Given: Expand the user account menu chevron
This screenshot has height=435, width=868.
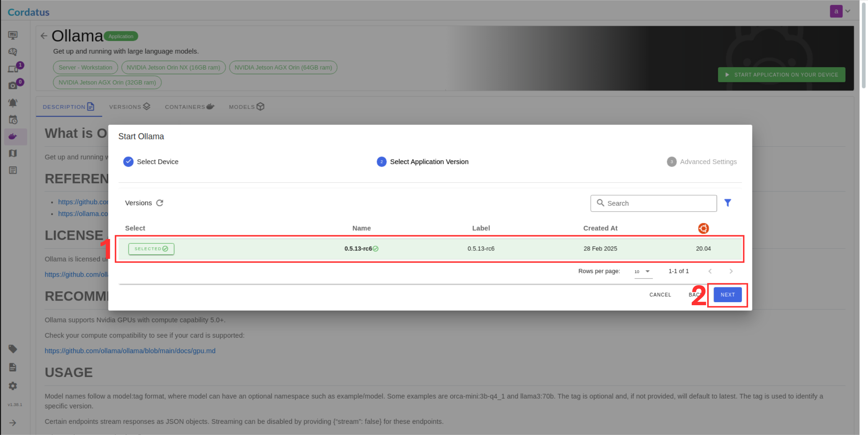Looking at the screenshot, I should pos(848,11).
